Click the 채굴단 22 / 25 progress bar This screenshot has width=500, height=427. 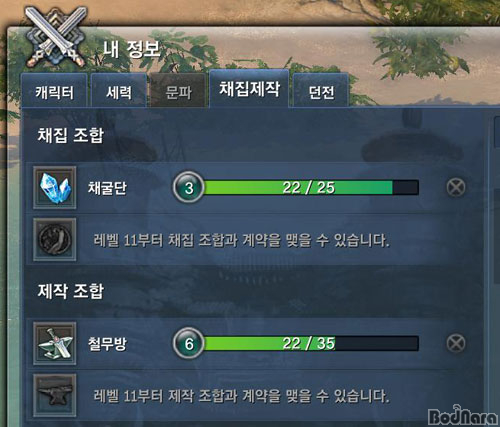click(x=311, y=187)
